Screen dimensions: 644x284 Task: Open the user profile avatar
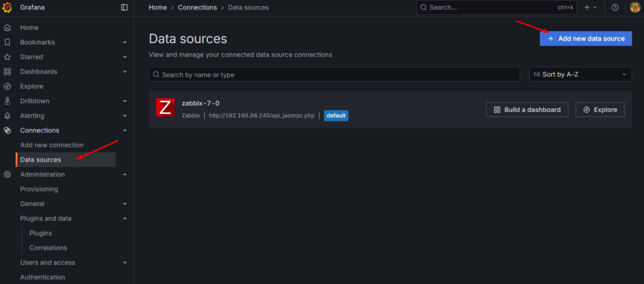634,7
